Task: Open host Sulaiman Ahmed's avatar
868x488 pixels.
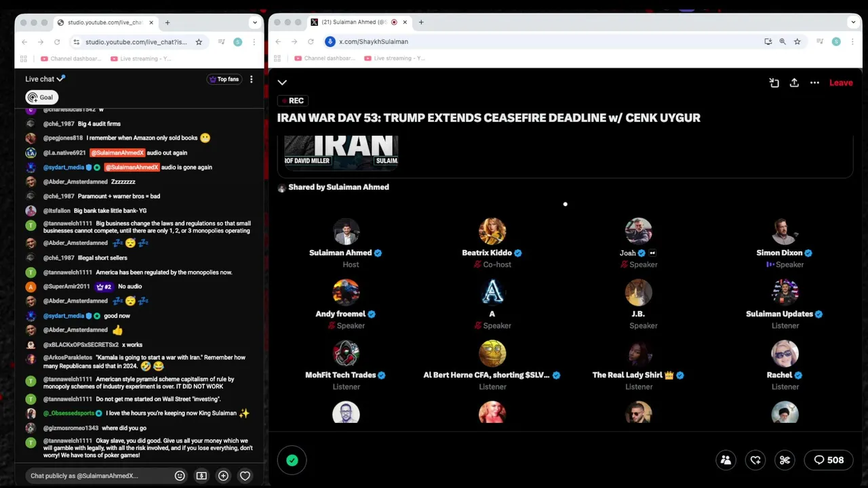Action: tap(346, 231)
